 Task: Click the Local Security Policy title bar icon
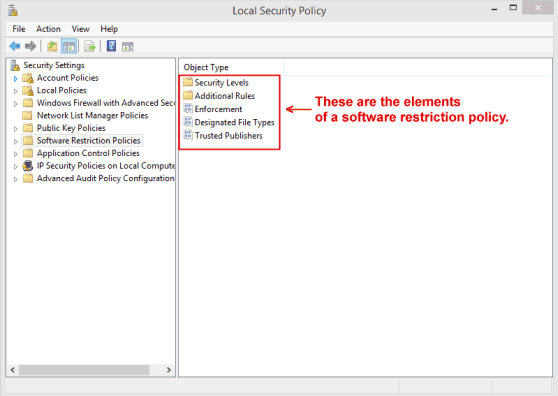[x=13, y=11]
